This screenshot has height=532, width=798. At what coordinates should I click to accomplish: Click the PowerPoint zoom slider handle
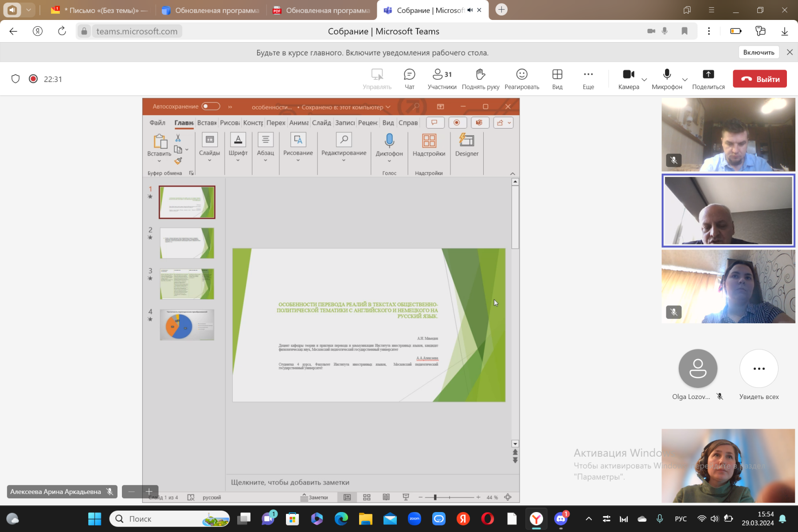(x=435, y=497)
